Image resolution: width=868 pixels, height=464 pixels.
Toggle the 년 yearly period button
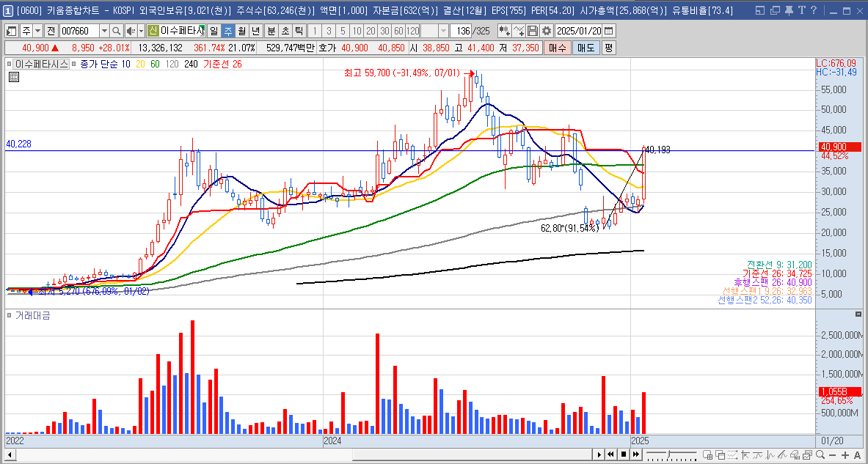255,31
